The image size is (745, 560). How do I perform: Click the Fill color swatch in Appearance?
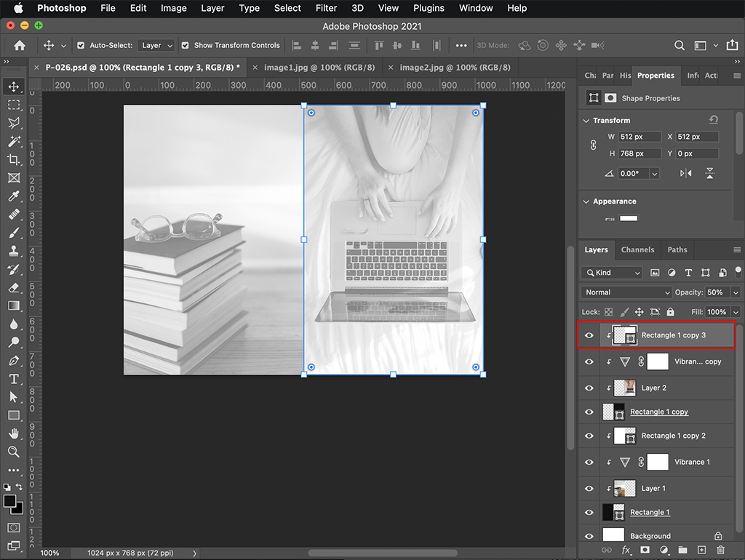tap(629, 218)
